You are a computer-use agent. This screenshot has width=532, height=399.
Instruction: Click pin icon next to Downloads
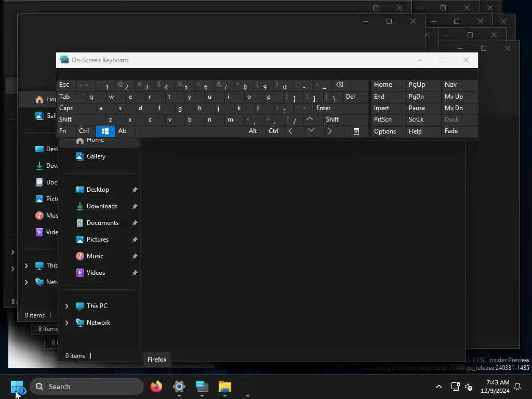coord(135,206)
